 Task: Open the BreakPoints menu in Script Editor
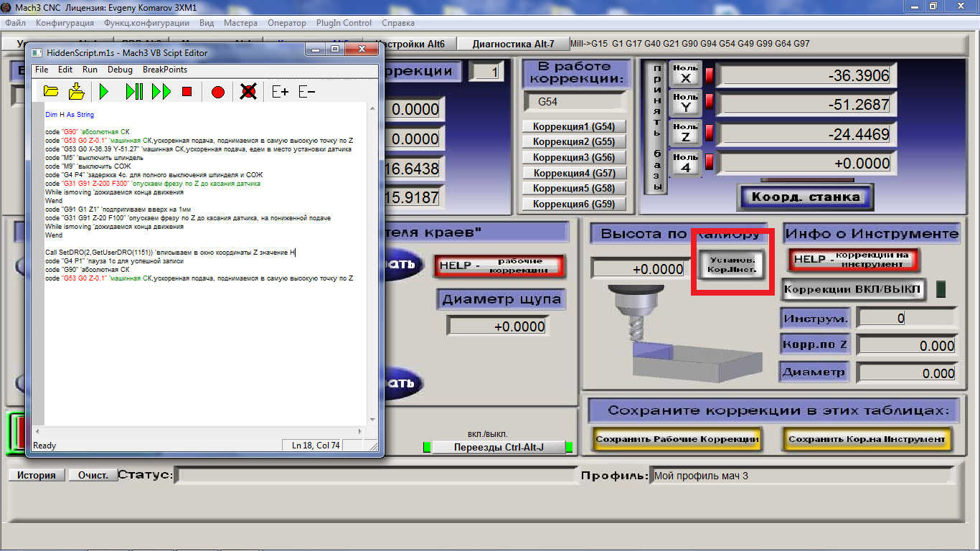coord(165,70)
